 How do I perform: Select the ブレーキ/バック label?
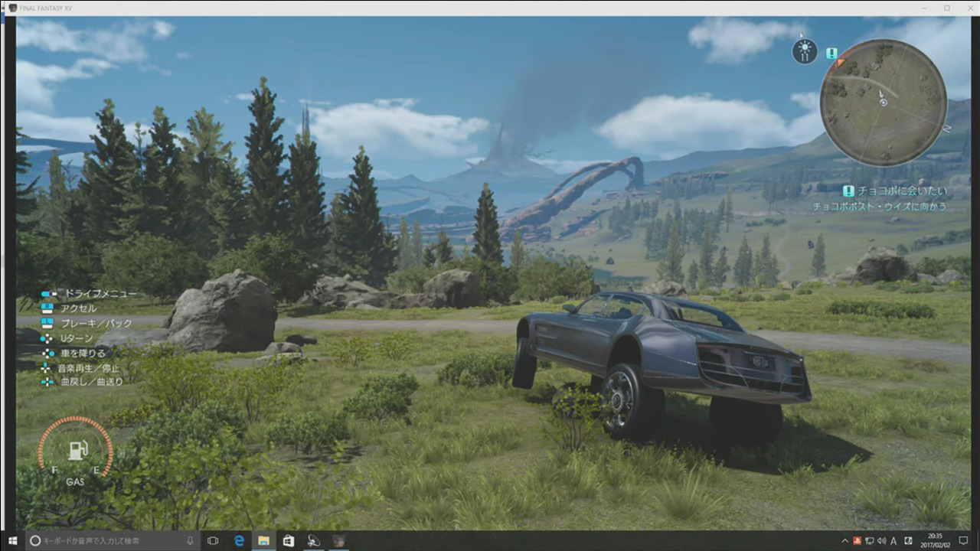(x=96, y=323)
